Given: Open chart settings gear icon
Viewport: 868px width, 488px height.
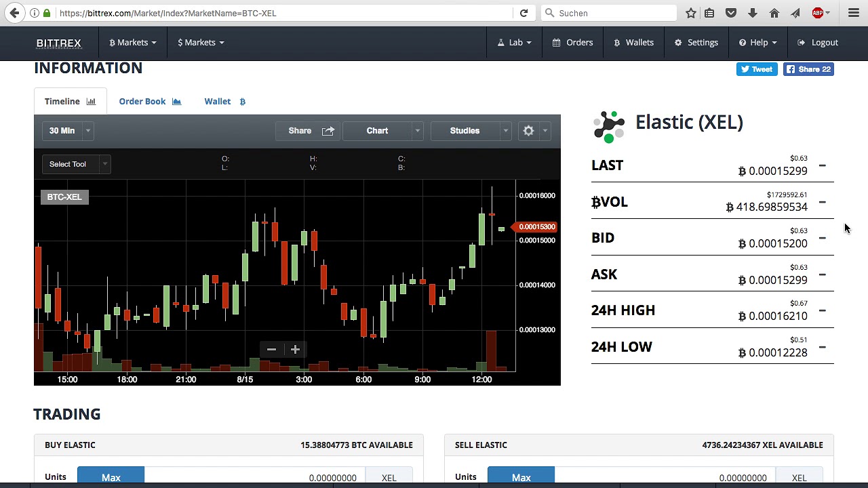Looking at the screenshot, I should click(528, 131).
